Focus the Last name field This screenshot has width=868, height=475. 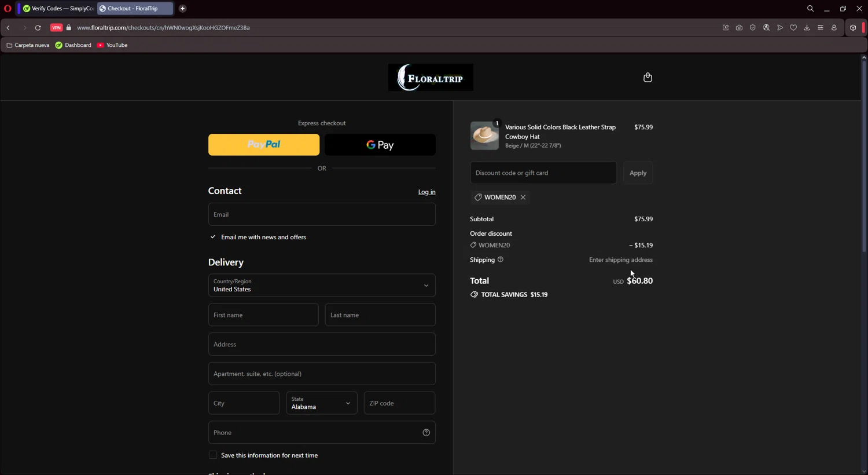pos(380,315)
